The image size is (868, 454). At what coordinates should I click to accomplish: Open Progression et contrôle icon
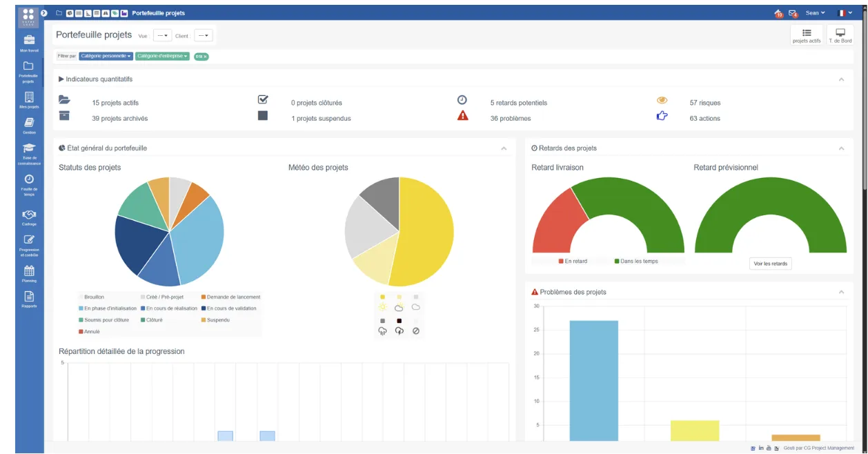[29, 239]
